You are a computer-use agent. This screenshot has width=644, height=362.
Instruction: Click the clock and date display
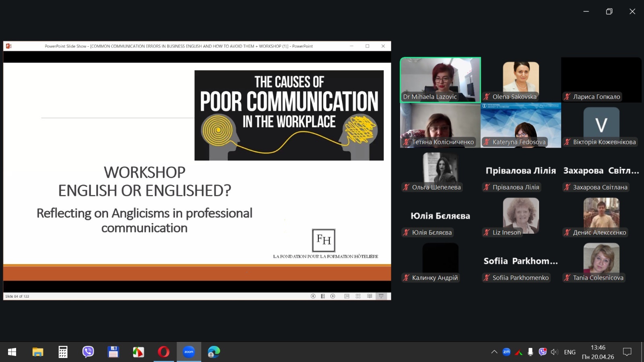pyautogui.click(x=598, y=352)
